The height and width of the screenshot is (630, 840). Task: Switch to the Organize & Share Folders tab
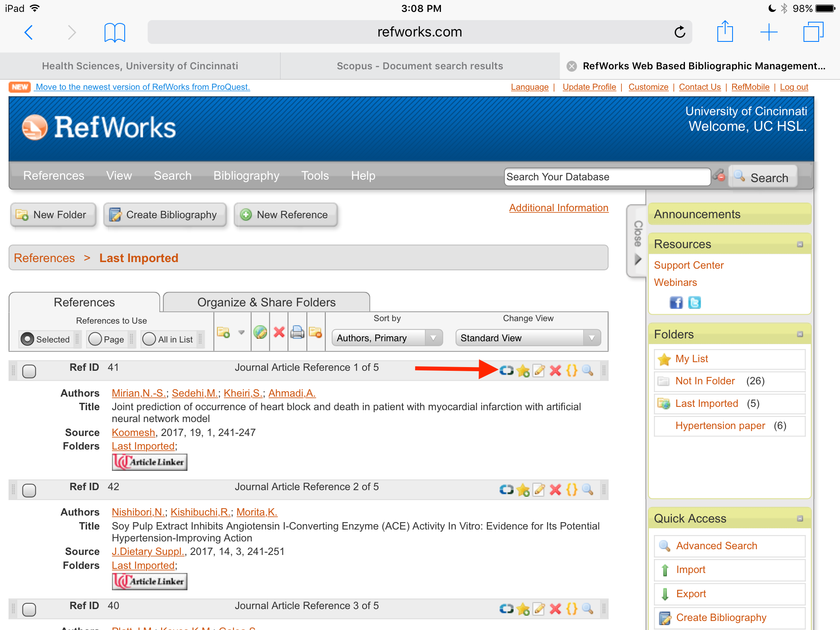(x=266, y=302)
